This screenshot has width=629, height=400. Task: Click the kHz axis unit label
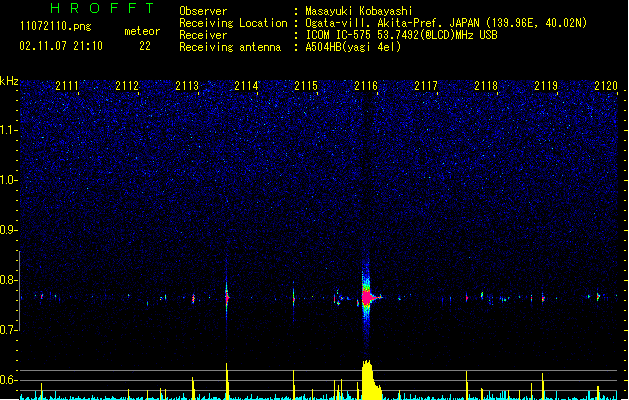coord(9,81)
